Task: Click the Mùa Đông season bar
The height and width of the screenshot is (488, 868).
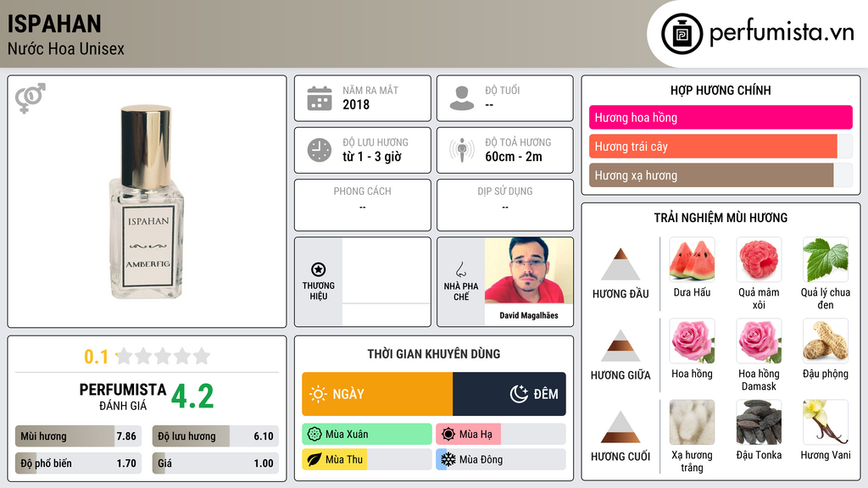Action: click(x=501, y=459)
